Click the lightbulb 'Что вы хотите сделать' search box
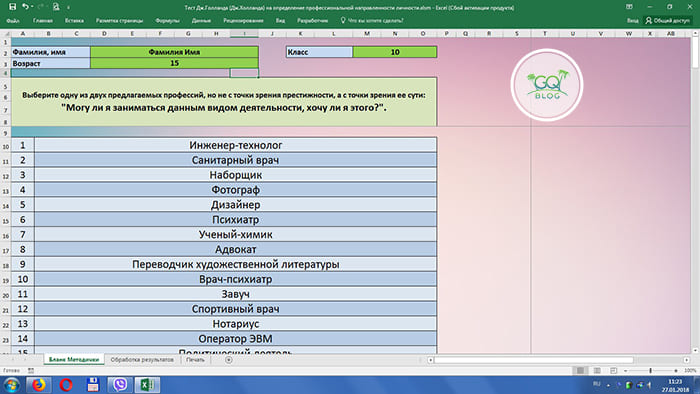Viewport: 700px width, 394px height. coord(372,21)
